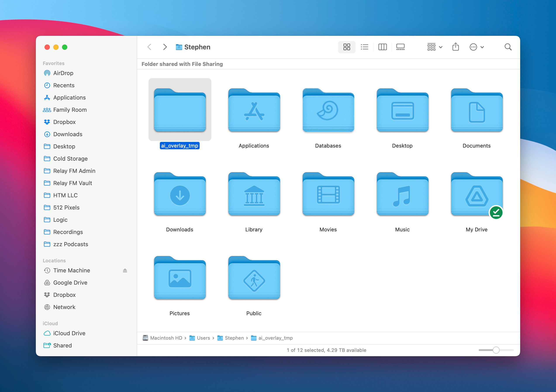Click the Search magnifier icon
Screen dimensions: 556x392
(508, 47)
